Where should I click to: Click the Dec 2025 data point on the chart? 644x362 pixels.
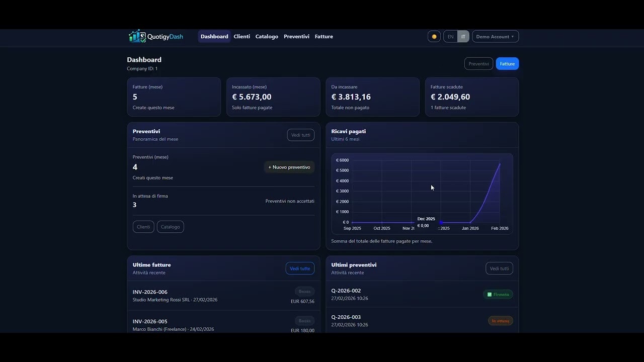tap(441, 222)
